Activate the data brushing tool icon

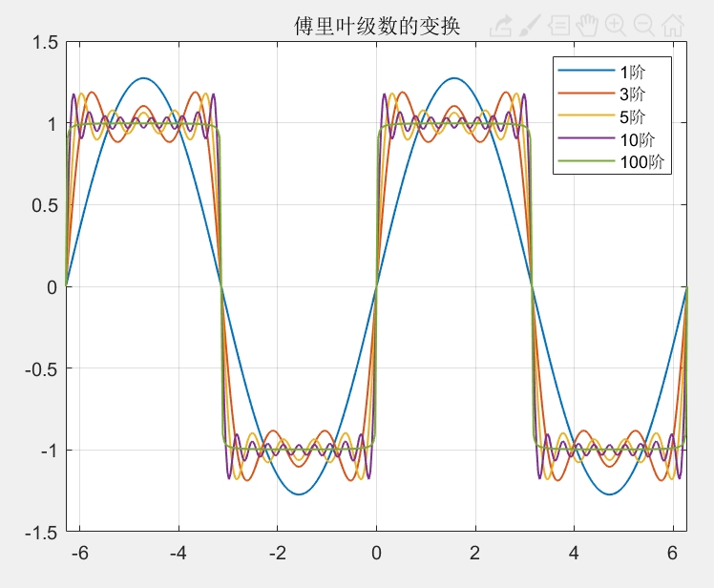coord(530,26)
